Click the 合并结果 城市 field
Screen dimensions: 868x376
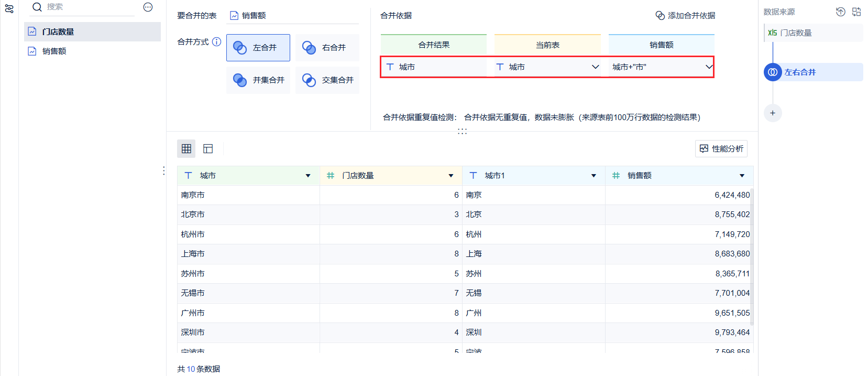tap(434, 67)
